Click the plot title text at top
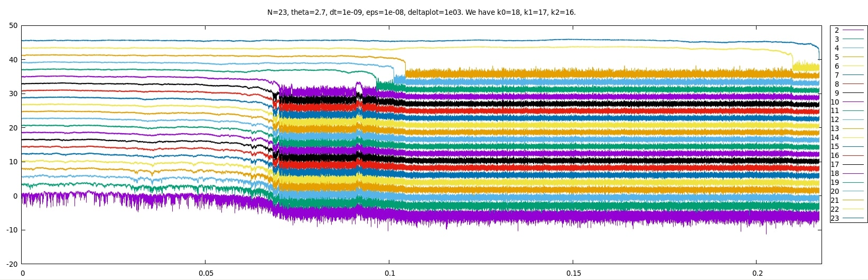Image resolution: width=868 pixels, height=280 pixels. tap(421, 12)
